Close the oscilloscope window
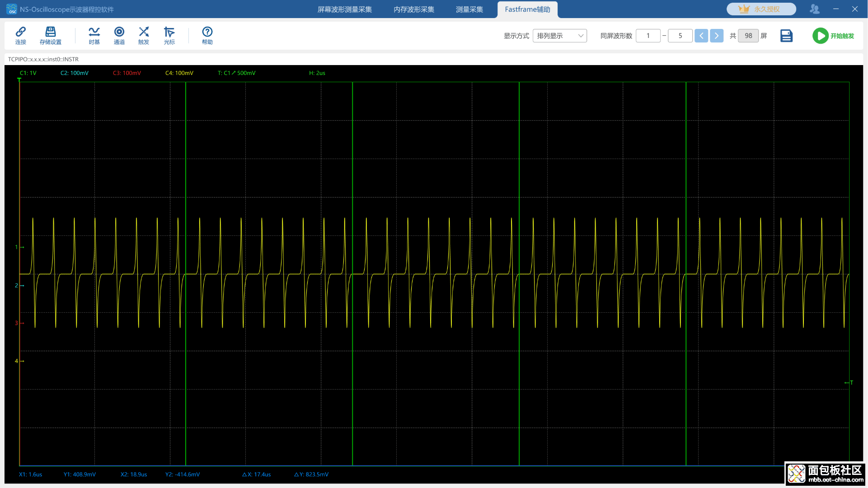 coord(855,9)
